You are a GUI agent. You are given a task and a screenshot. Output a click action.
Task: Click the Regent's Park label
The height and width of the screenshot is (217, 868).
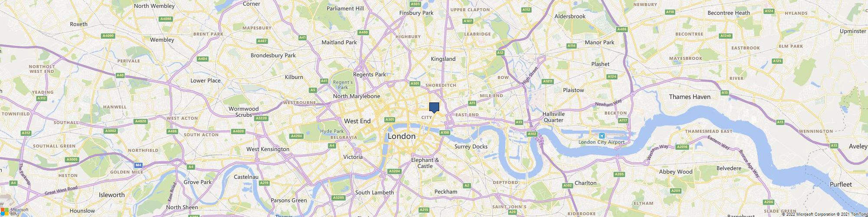tap(343, 85)
